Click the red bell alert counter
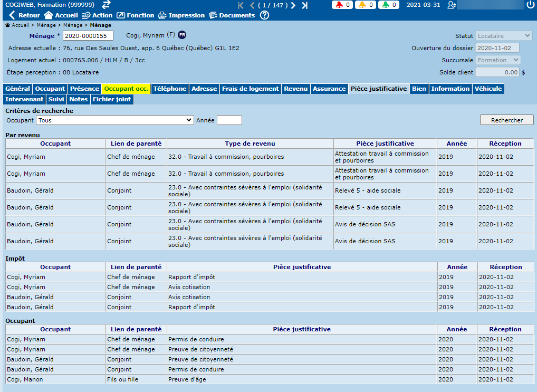Screen dimensions: 537x392 tap(342, 5)
